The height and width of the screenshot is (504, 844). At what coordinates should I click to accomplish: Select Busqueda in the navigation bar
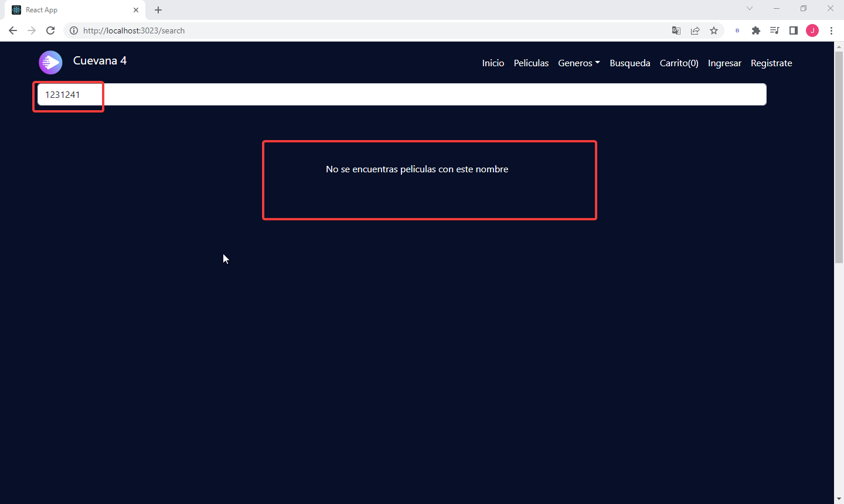[630, 63]
